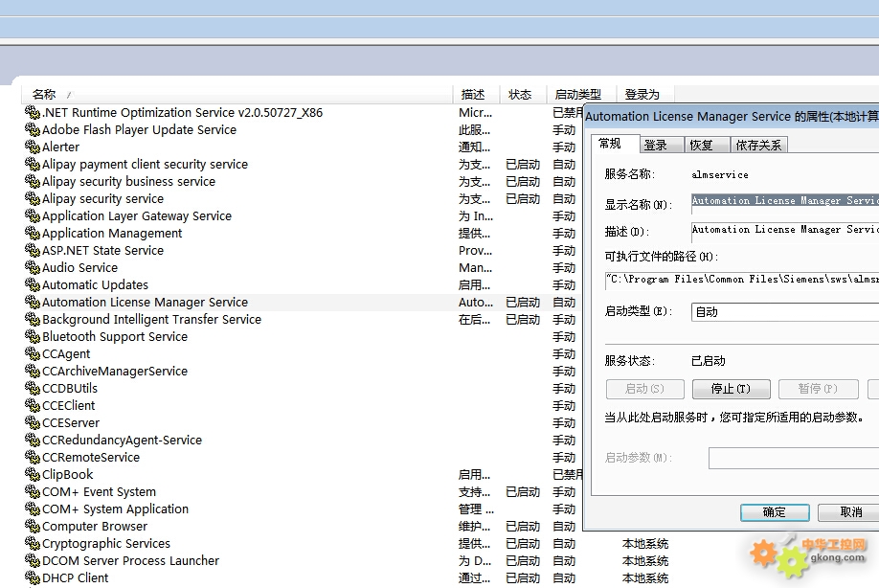This screenshot has width=879, height=588.
Task: Click the 停止(T) button
Action: click(x=731, y=389)
